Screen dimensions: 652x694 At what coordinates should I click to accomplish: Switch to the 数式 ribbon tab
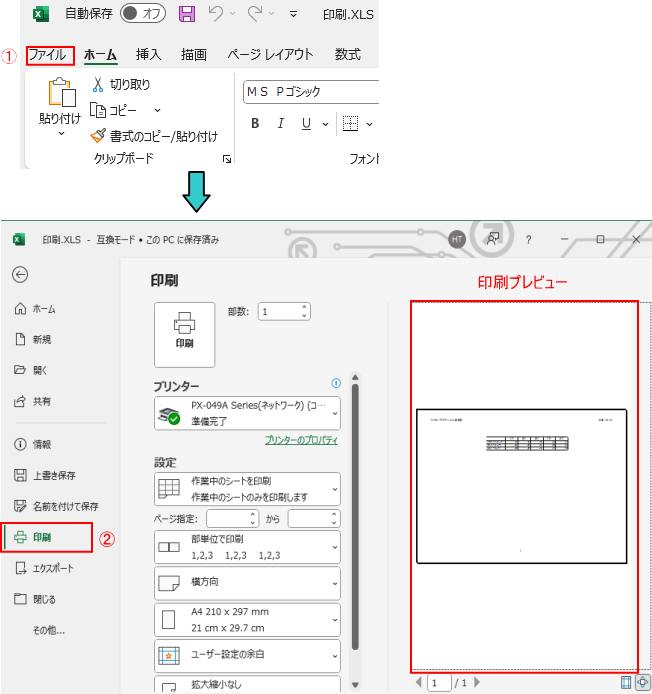(347, 54)
